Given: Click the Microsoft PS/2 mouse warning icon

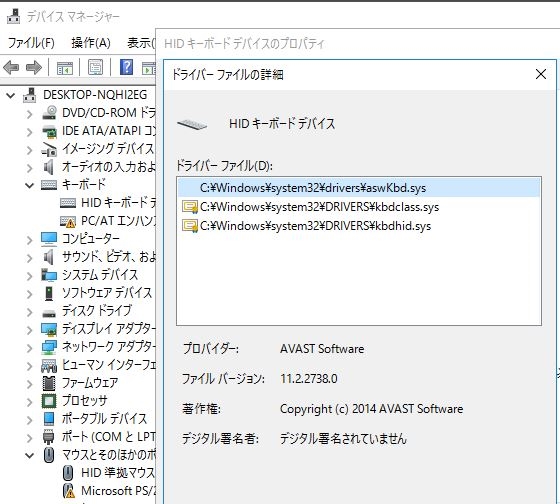Looking at the screenshot, I should tap(68, 491).
